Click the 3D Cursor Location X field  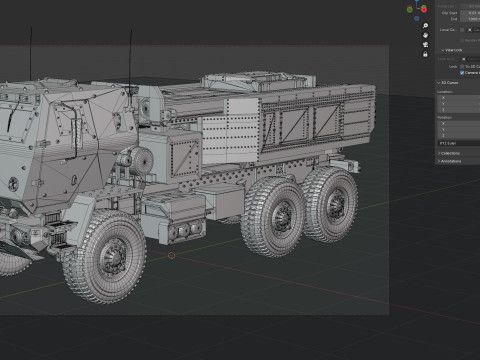(459, 98)
